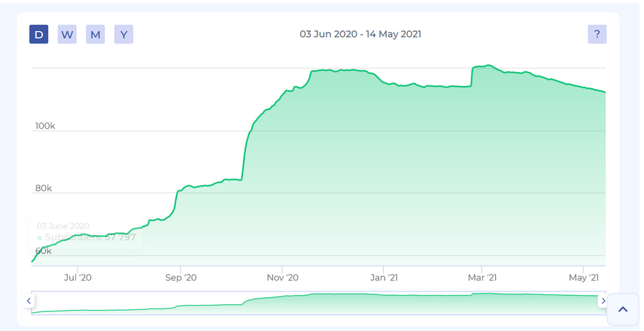Click the mini overview chart in range navigator
644x331 pixels.
point(317,302)
